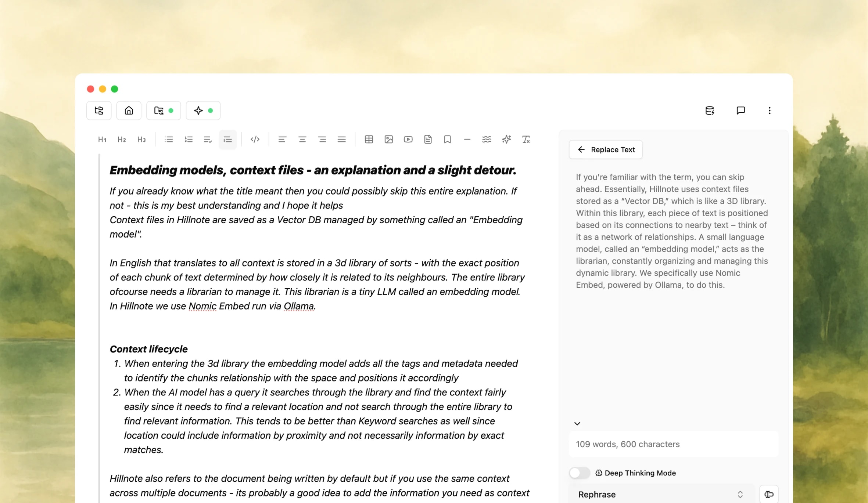Viewport: 868px width, 503px height.
Task: Open the folder sync button with green dot
Action: [x=164, y=111]
